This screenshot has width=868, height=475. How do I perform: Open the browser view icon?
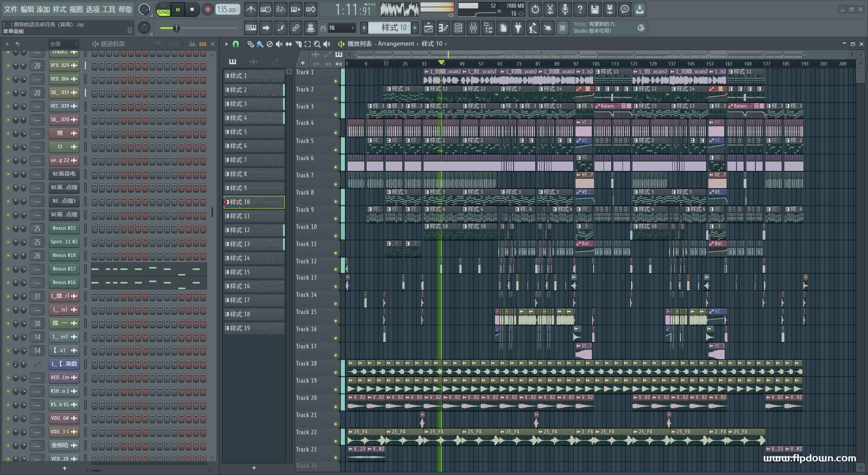click(488, 28)
